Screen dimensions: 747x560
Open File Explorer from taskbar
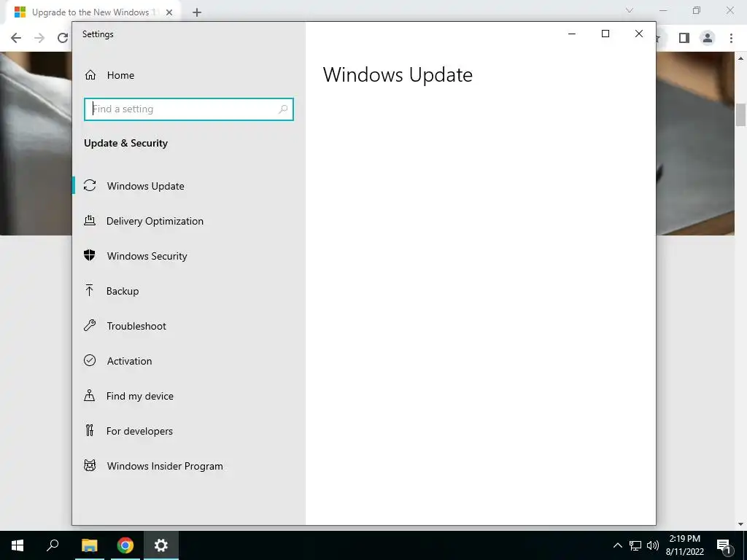[x=89, y=545]
